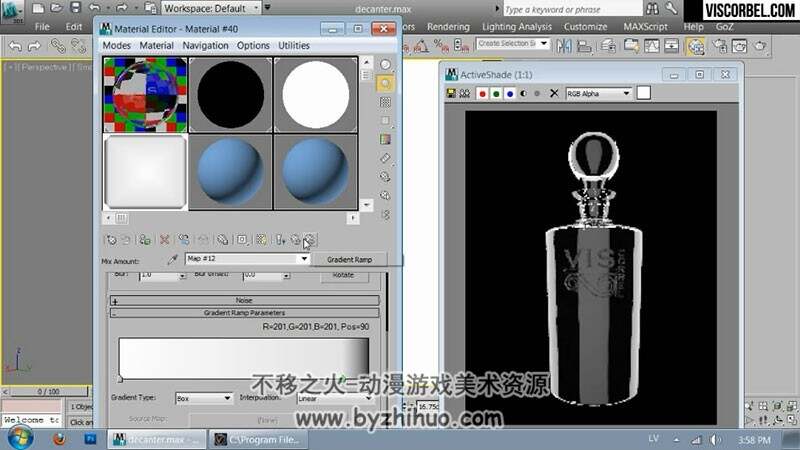Toggle green channel in ActiveShade window
Screen dimensions: 800x450
tap(496, 93)
